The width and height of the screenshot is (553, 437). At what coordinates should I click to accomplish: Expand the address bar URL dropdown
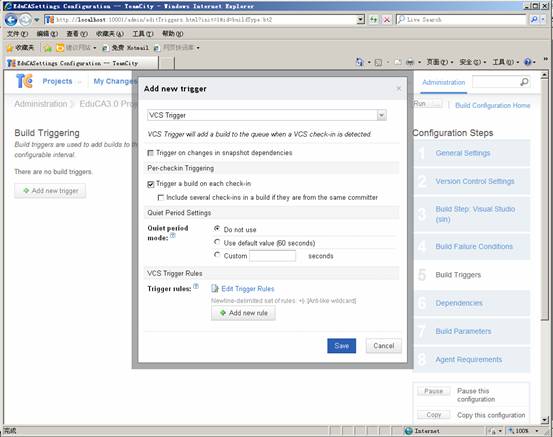pyautogui.click(x=360, y=20)
